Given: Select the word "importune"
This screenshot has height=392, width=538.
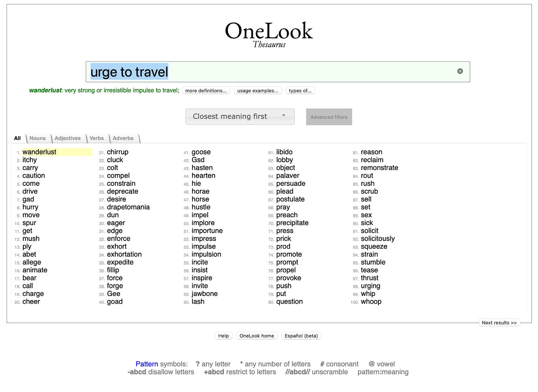Looking at the screenshot, I should 207,231.
